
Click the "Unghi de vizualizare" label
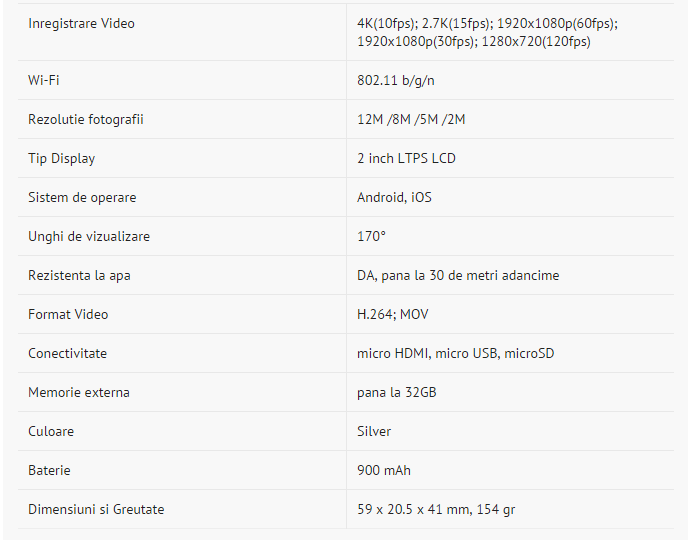(89, 236)
